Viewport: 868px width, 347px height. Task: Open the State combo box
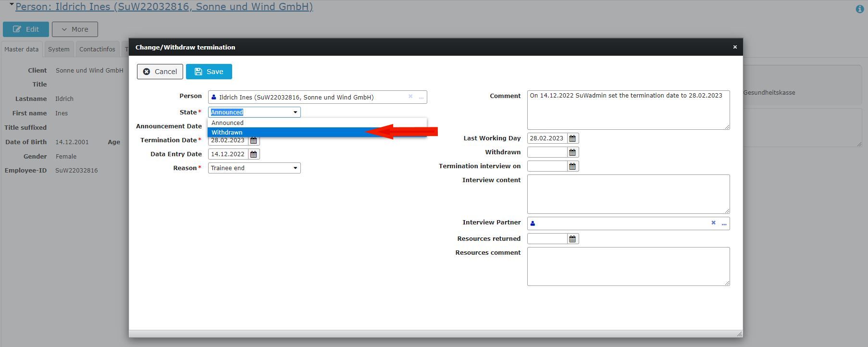tap(254, 112)
